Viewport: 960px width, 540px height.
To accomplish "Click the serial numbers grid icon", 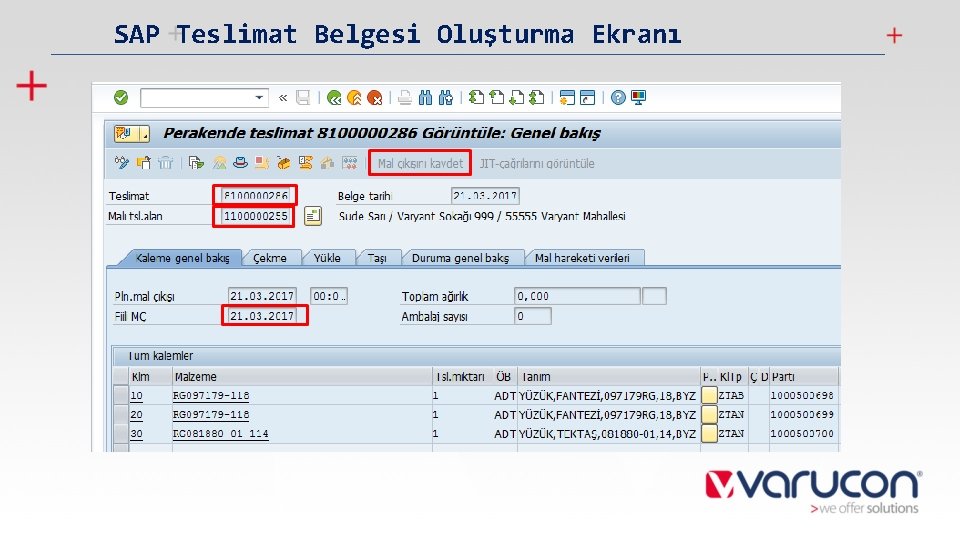I will point(350,163).
